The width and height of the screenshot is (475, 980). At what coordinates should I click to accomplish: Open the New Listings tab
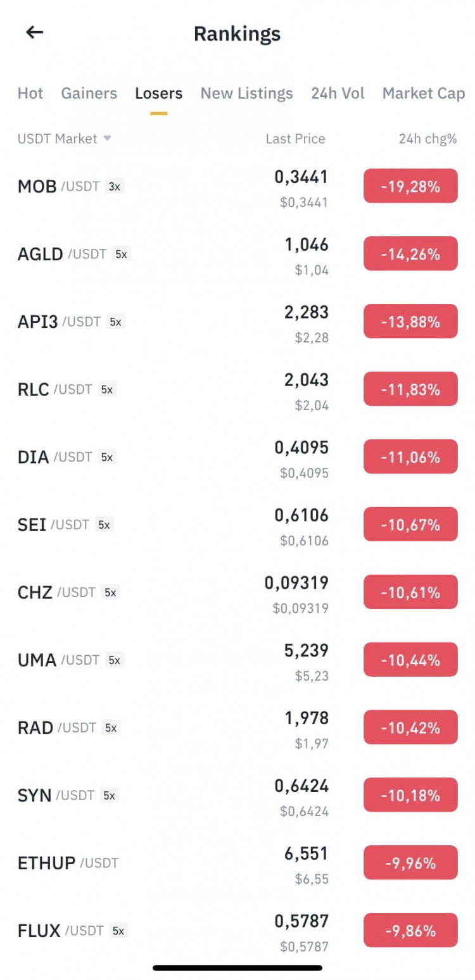pyautogui.click(x=247, y=94)
